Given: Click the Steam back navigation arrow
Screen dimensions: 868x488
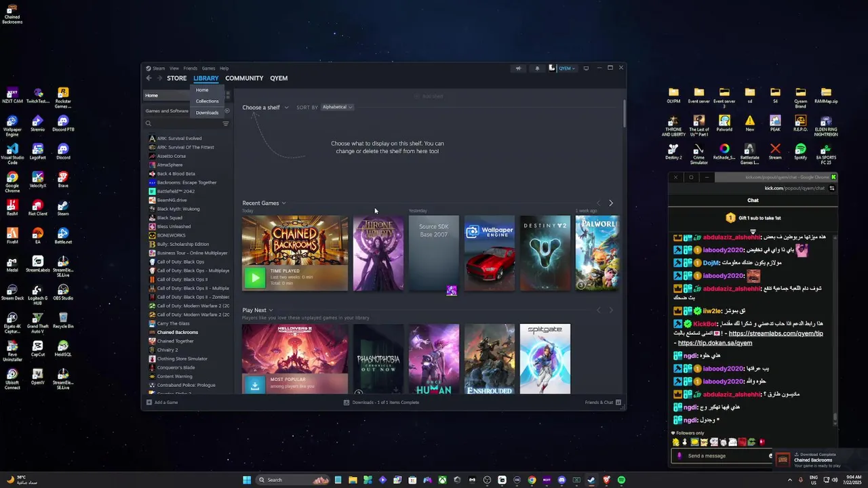Looking at the screenshot, I should tap(149, 78).
